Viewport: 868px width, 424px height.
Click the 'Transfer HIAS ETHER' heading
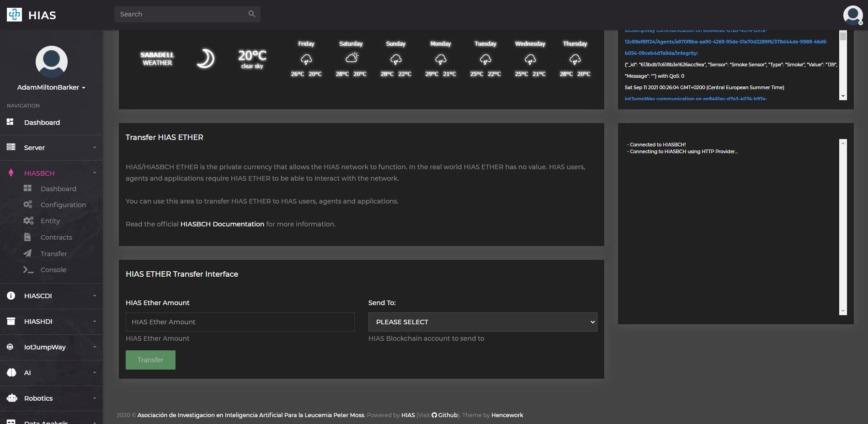coord(165,137)
